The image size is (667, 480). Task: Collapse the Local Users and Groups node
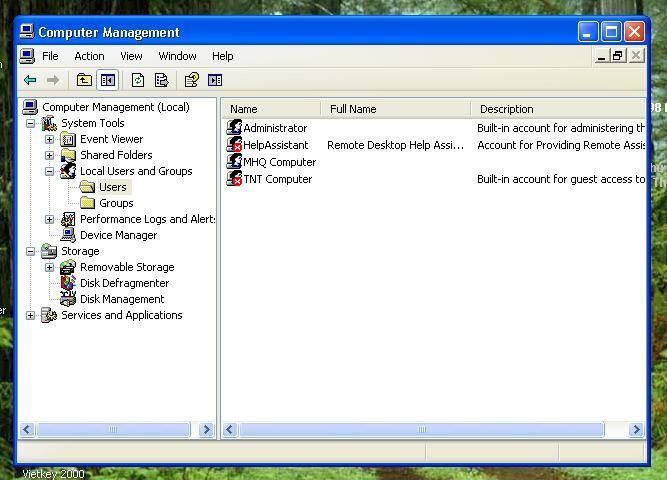[x=49, y=171]
